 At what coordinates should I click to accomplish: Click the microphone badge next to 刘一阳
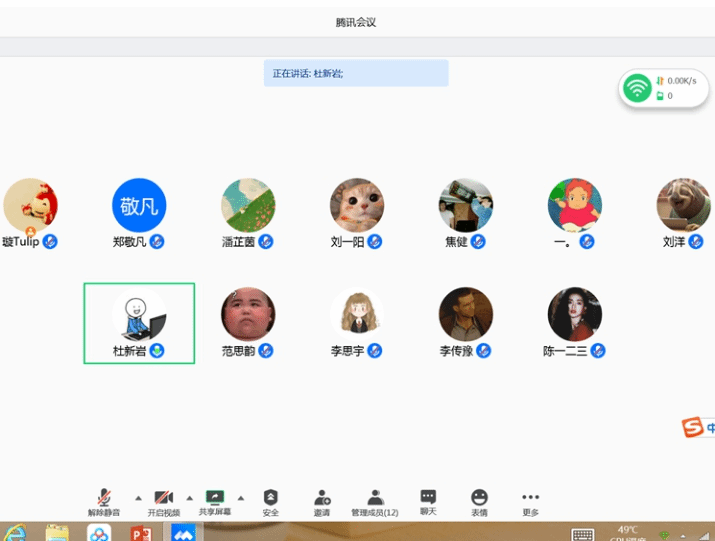(x=375, y=242)
